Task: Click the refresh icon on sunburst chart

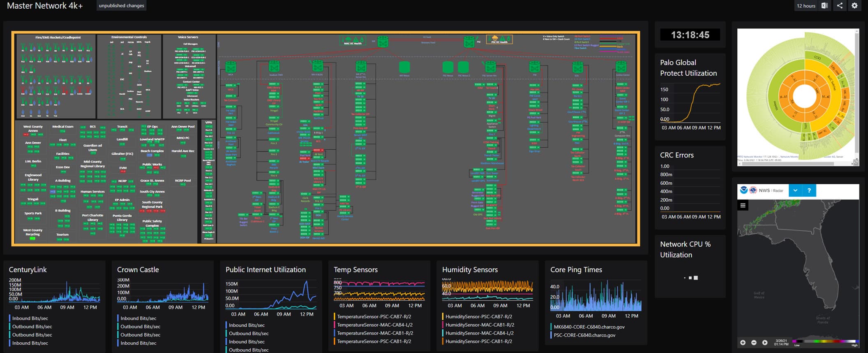Action: tap(856, 162)
